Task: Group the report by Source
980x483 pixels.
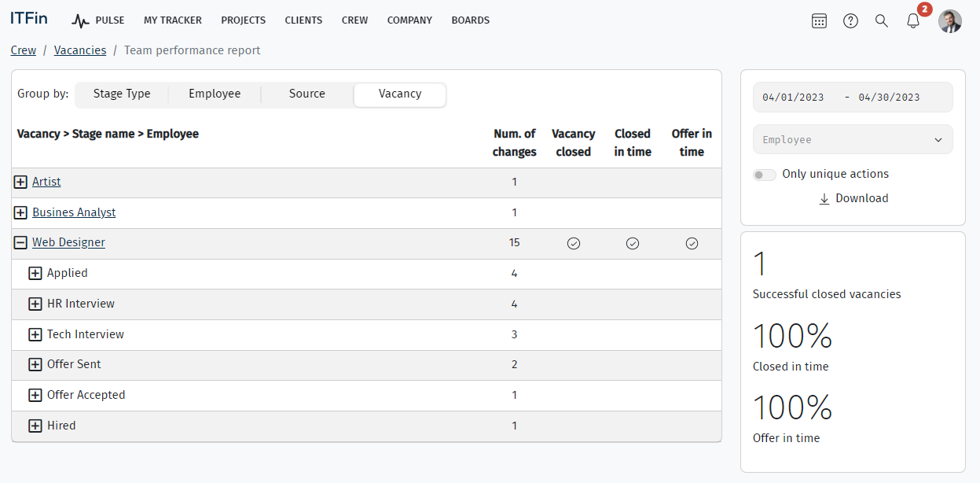Action: pos(307,94)
